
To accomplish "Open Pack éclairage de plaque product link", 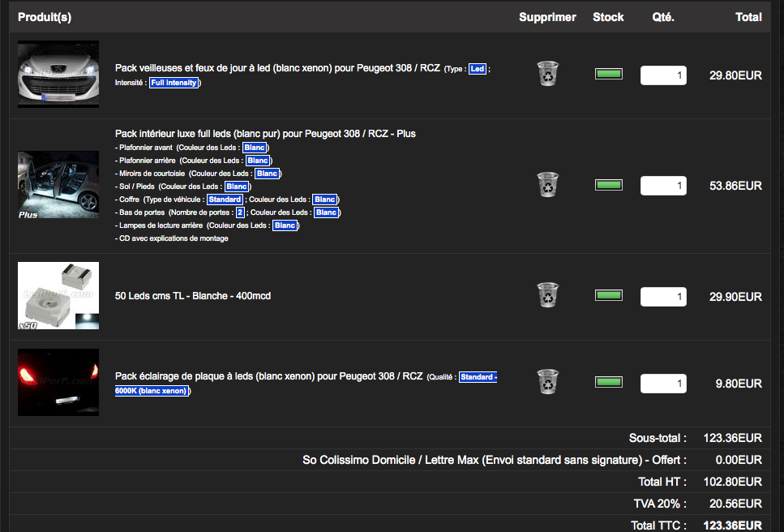I will click(x=268, y=376).
